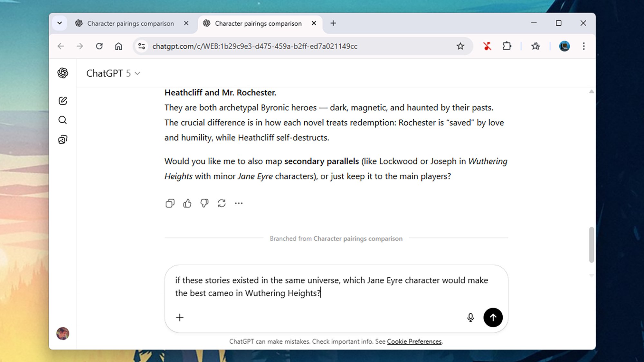The width and height of the screenshot is (644, 362).
Task: Open more actions ellipsis below response
Action: (x=239, y=203)
